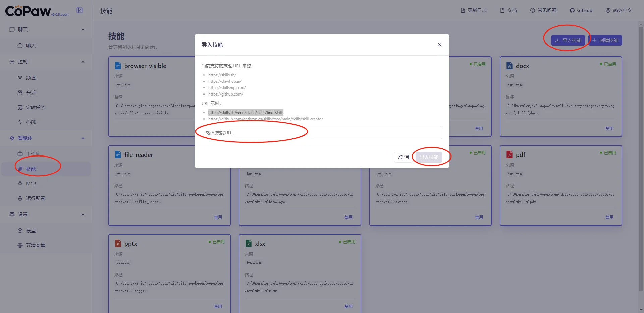Close the import skill dialog
Viewport: 644px width, 313px height.
(439, 45)
